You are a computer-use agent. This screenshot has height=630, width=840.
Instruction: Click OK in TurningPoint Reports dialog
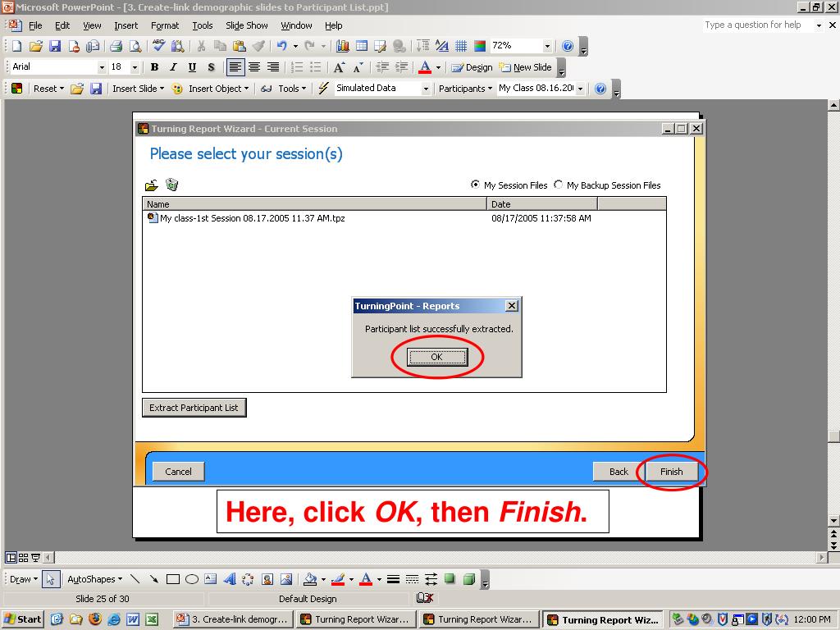pos(437,357)
